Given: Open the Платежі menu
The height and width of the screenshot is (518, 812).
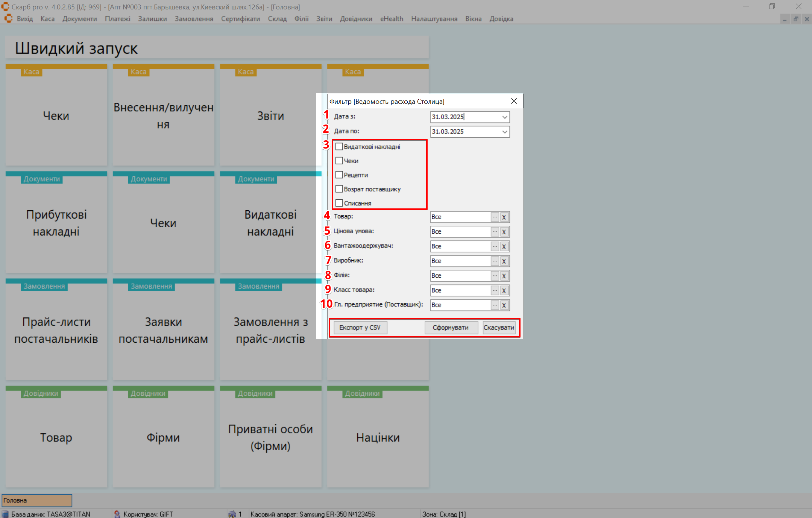Looking at the screenshot, I should coord(117,19).
